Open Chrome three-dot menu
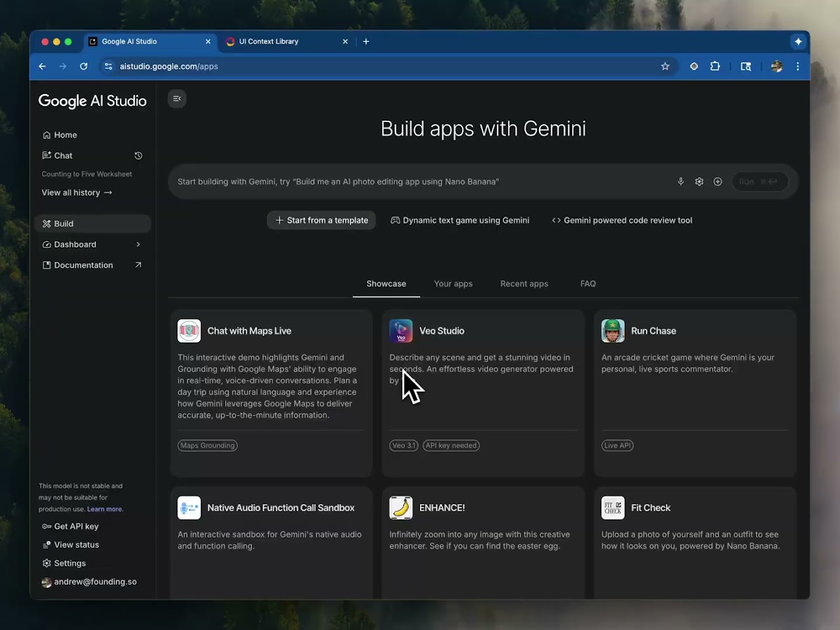840x630 pixels. point(798,66)
